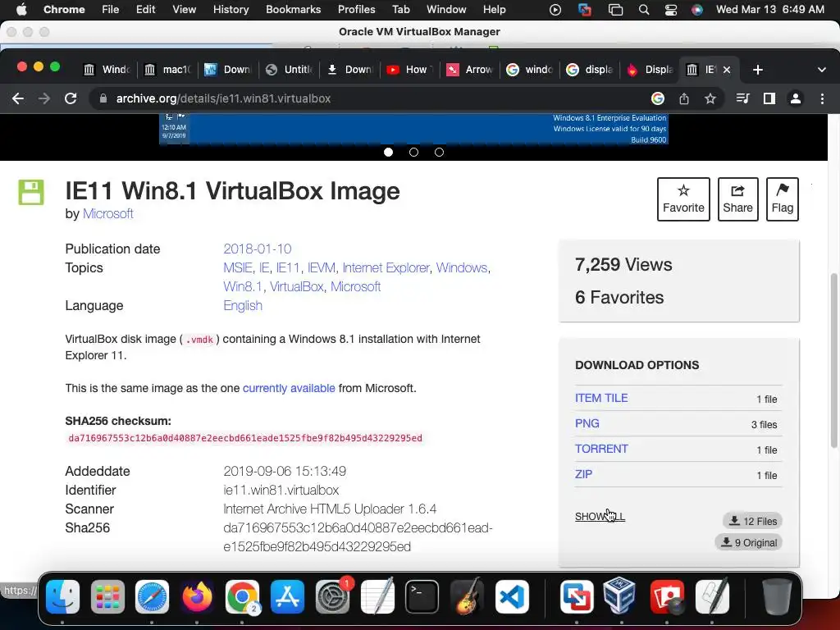Viewport: 840px width, 630px height.
Task: Open the Chrome History menu
Action: (231, 10)
